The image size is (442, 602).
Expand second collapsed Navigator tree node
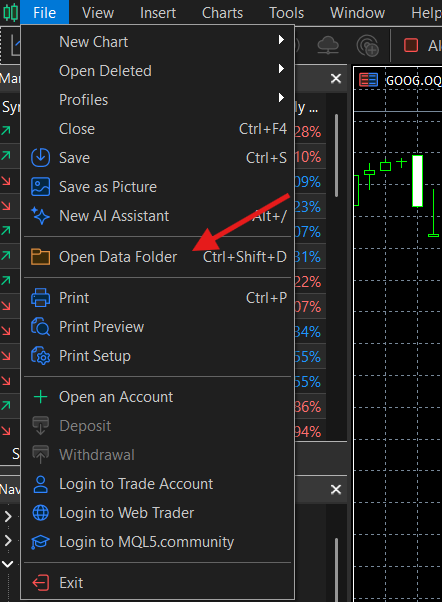(x=8, y=541)
